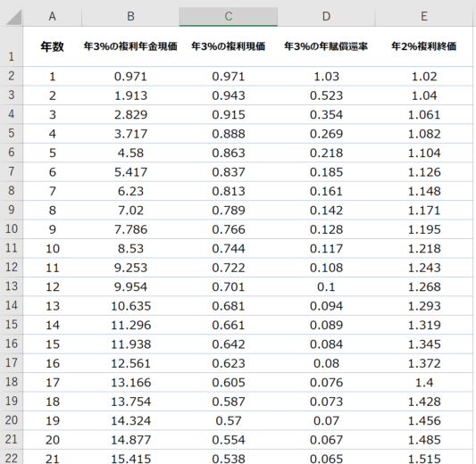
Task: Click the 年2%複利終価 header cell
Action: coord(424,46)
